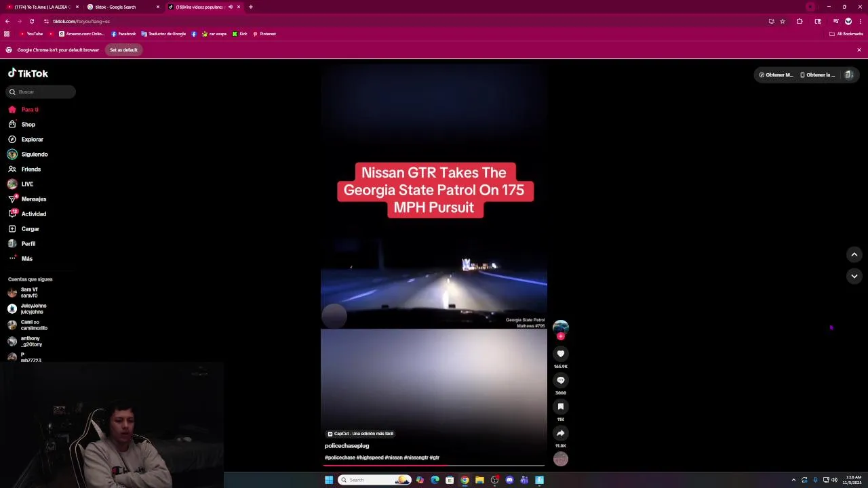The height and width of the screenshot is (488, 868).
Task: Open All Bookmarks folder
Action: (846, 34)
